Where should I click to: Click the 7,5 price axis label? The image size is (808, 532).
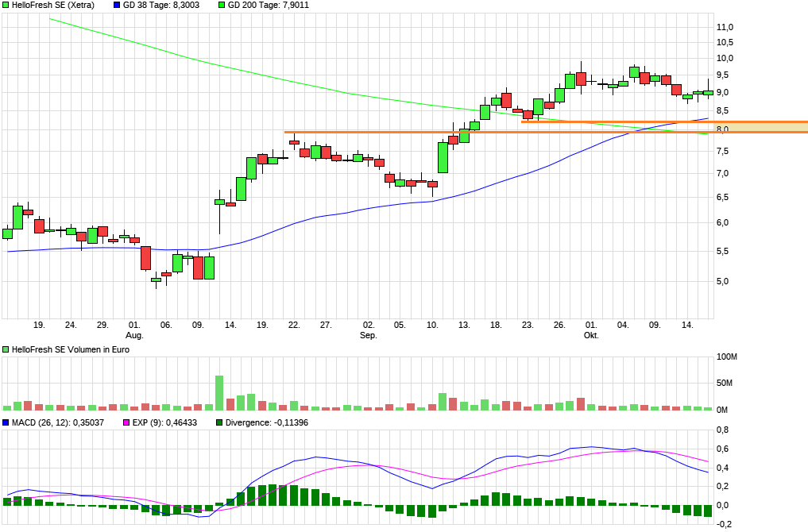[723, 152]
